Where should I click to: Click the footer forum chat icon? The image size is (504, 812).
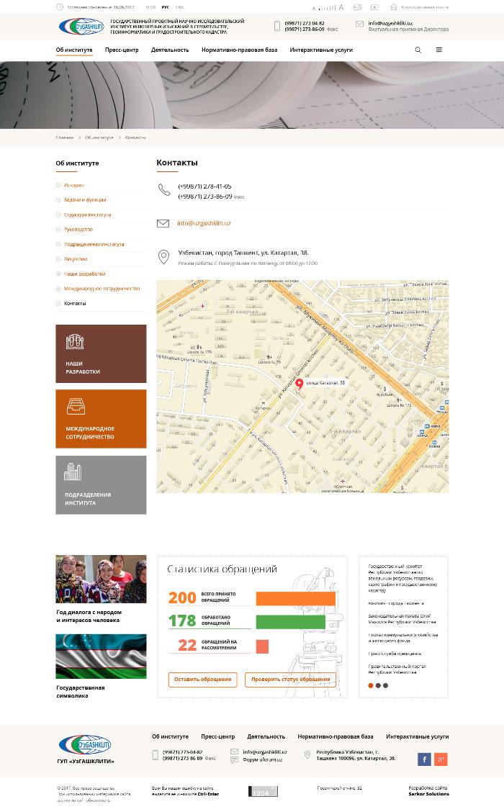point(234,759)
